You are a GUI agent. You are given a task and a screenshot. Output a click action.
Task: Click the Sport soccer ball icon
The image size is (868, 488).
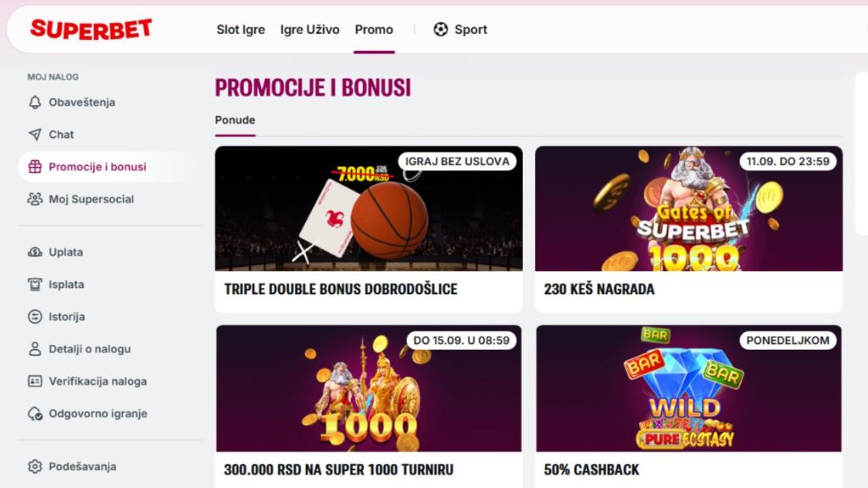441,30
